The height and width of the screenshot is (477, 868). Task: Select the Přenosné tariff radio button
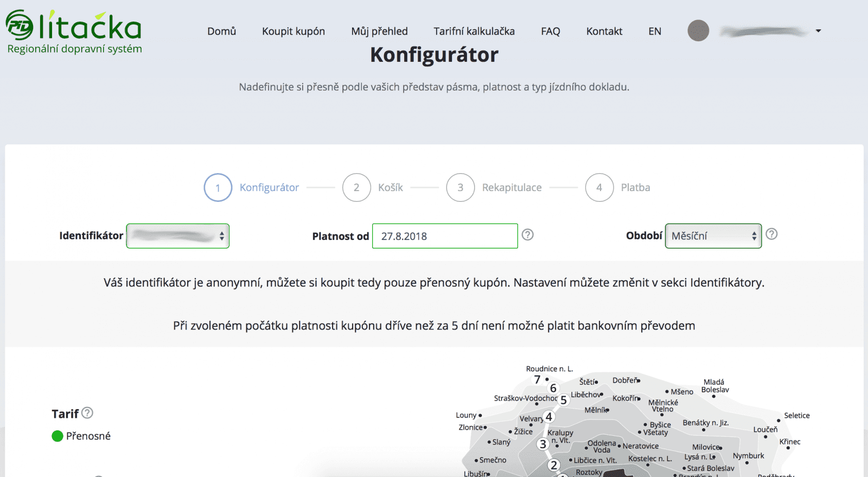click(x=56, y=435)
